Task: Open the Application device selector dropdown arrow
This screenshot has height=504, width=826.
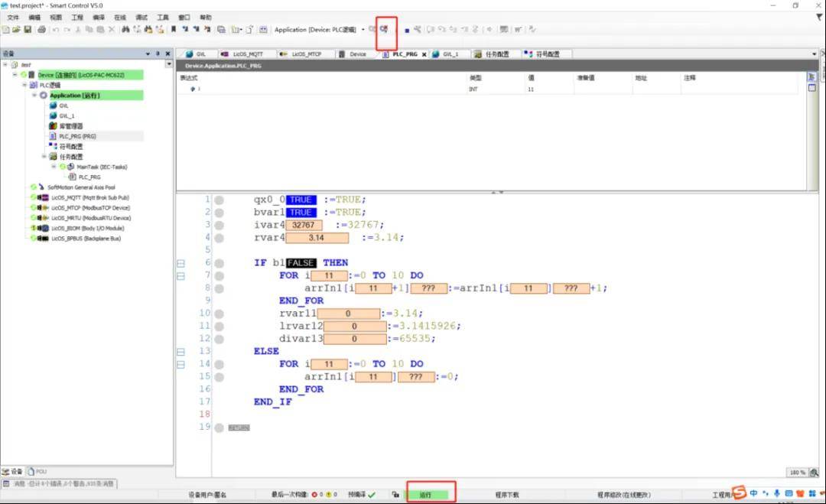Action: pos(363,30)
